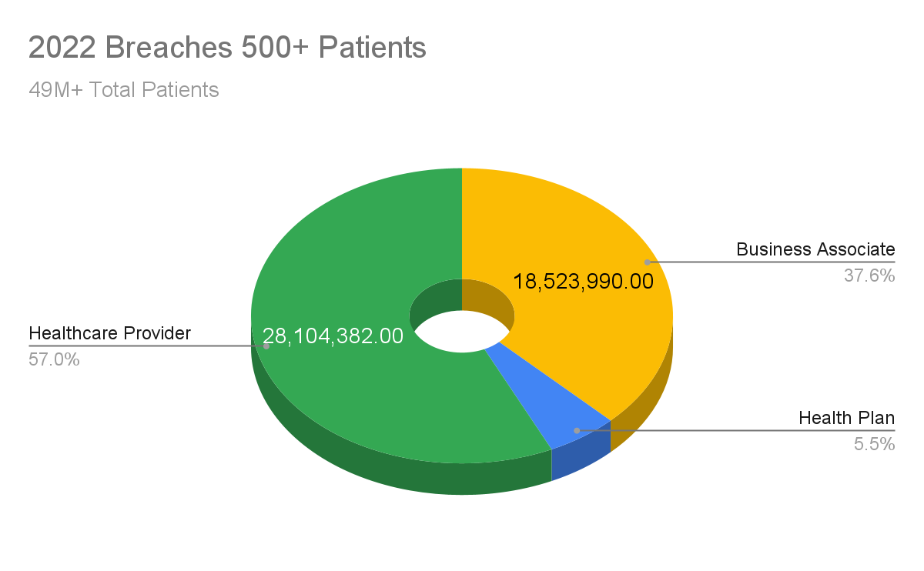Select the 37.6% percentage label

tap(869, 275)
